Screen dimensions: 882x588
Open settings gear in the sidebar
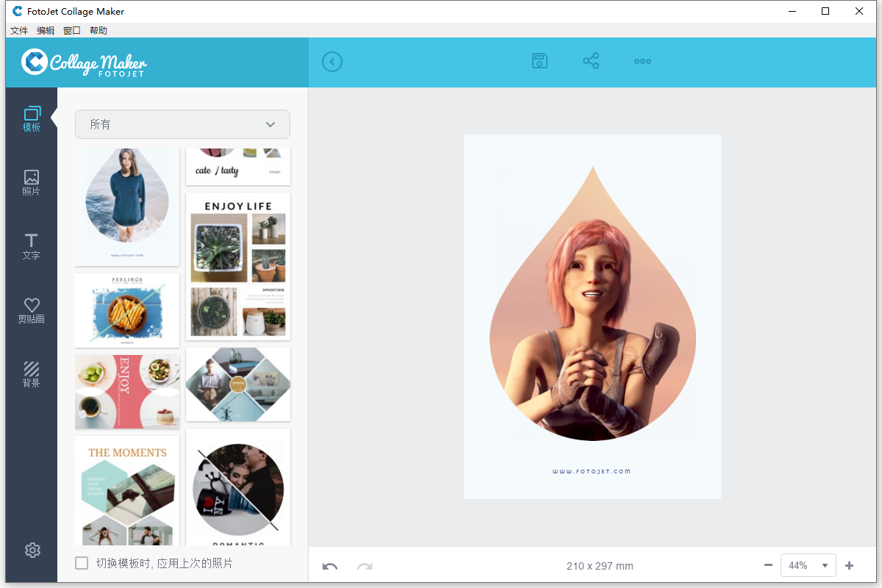[32, 550]
